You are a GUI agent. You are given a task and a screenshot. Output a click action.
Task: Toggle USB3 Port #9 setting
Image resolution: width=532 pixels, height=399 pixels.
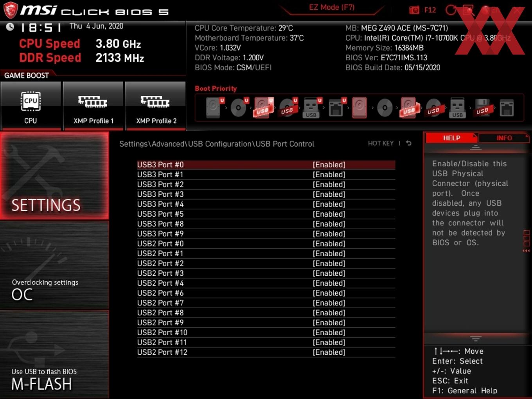coord(266,234)
